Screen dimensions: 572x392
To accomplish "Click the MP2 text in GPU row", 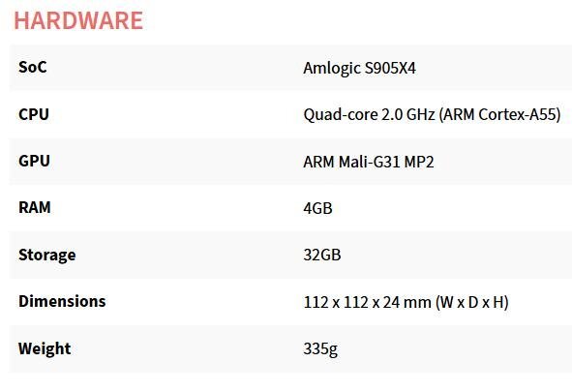I will click(419, 162).
